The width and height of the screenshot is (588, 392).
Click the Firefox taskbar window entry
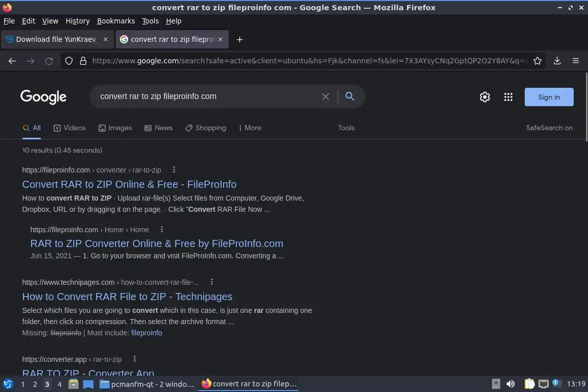[x=249, y=384]
